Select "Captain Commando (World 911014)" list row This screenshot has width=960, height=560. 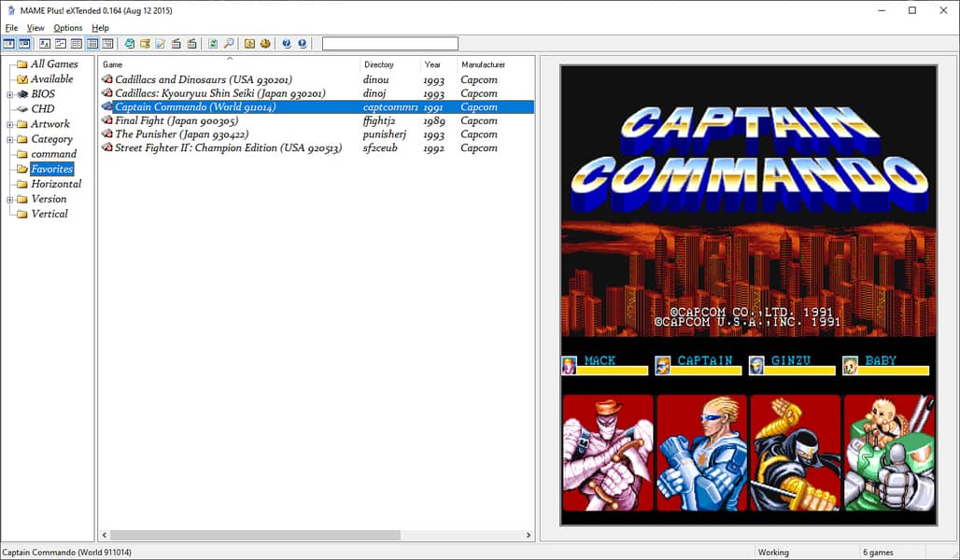click(x=317, y=106)
